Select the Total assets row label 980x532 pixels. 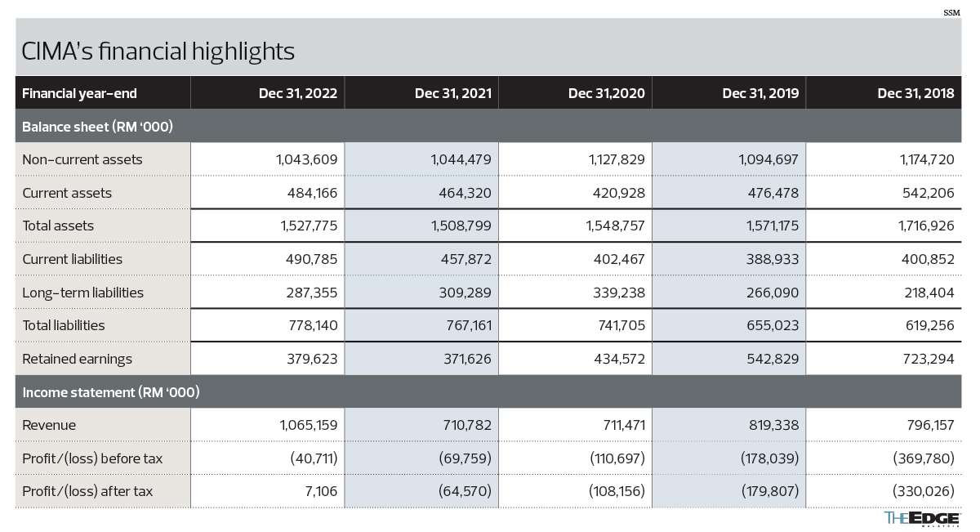[58, 226]
